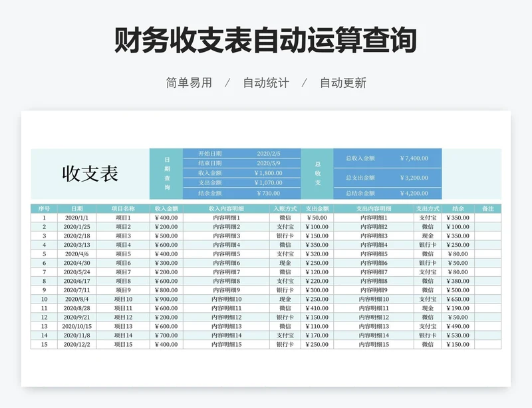The image size is (532, 408).
Task: Click the 总收入金额 label
Action: 360,158
